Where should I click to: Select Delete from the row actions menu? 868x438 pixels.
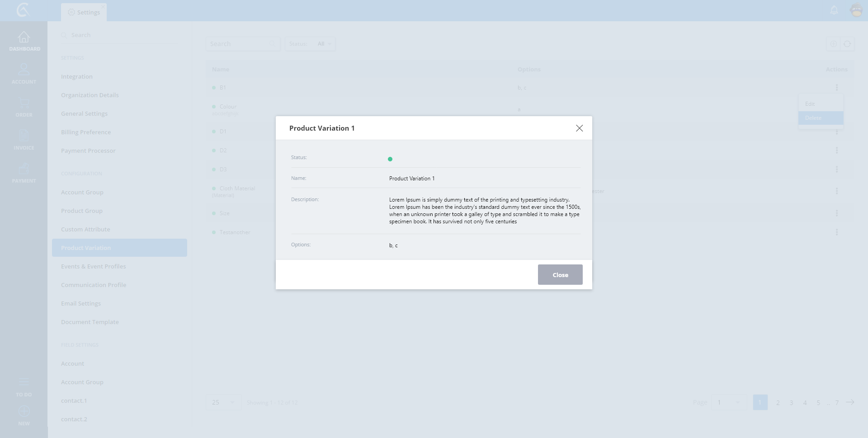tap(820, 118)
